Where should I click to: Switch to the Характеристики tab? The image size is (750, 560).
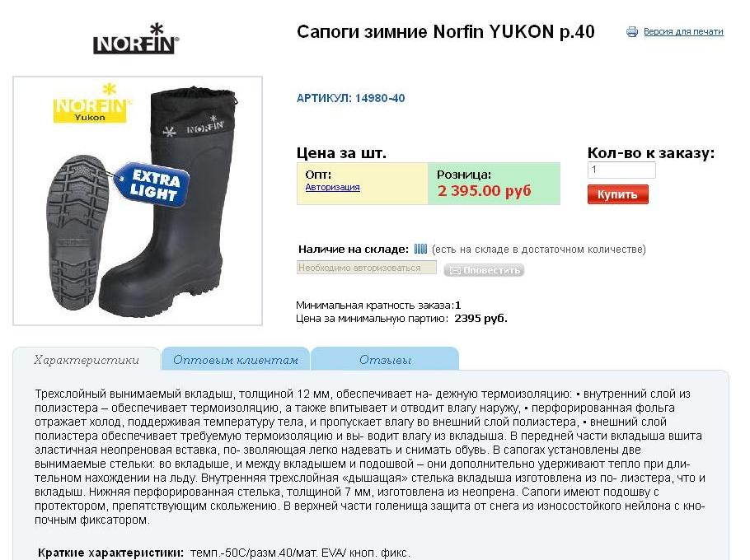point(87,360)
